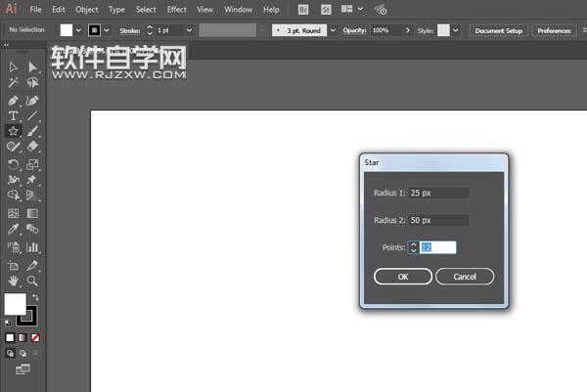Click the Points stepper in Star dialog
The image size is (587, 392).
(413, 247)
